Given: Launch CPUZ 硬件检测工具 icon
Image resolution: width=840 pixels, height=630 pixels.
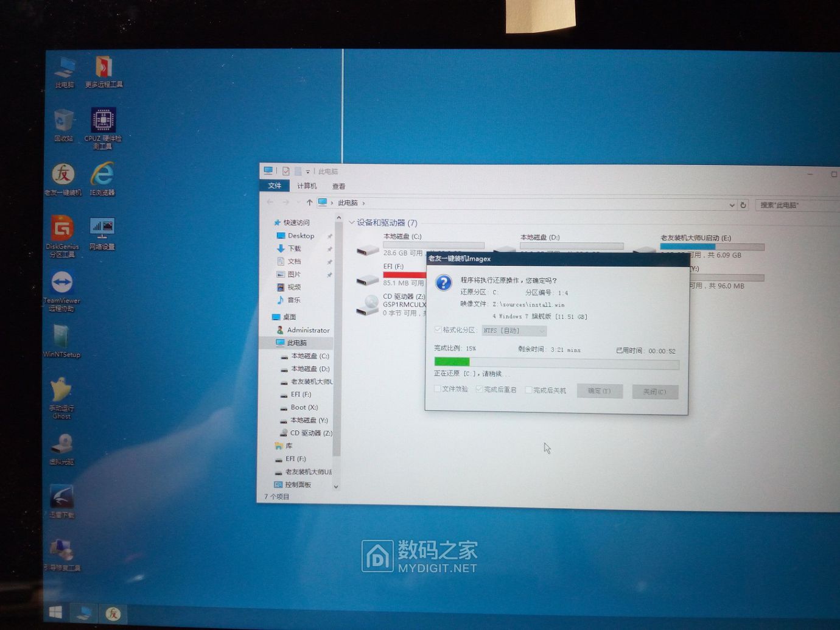Looking at the screenshot, I should pos(103,128).
